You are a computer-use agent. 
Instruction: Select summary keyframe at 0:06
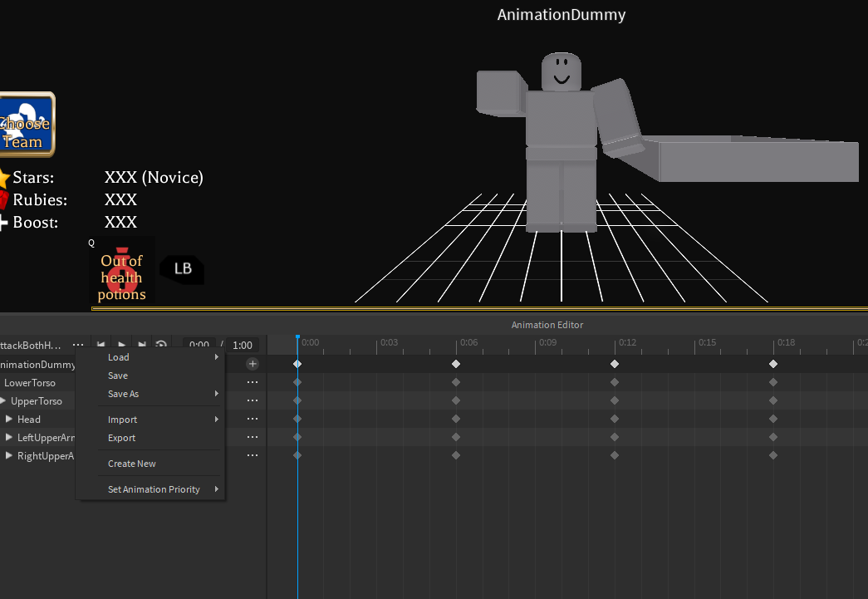tap(456, 364)
